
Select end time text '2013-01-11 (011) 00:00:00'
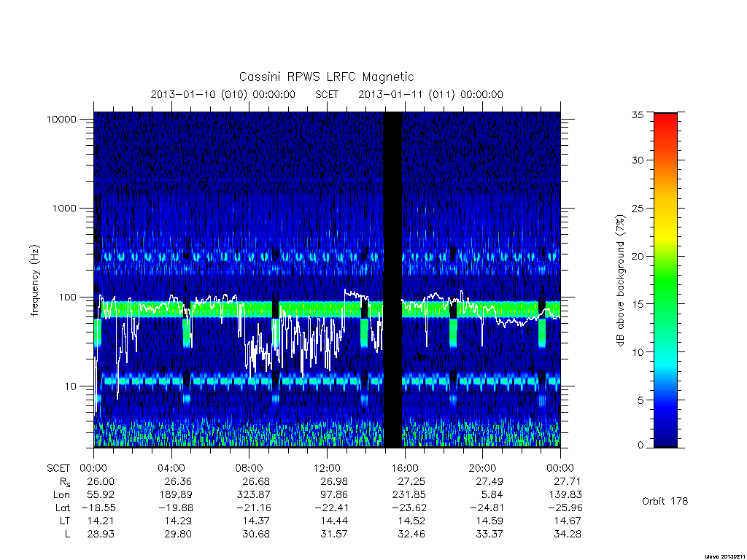click(430, 94)
